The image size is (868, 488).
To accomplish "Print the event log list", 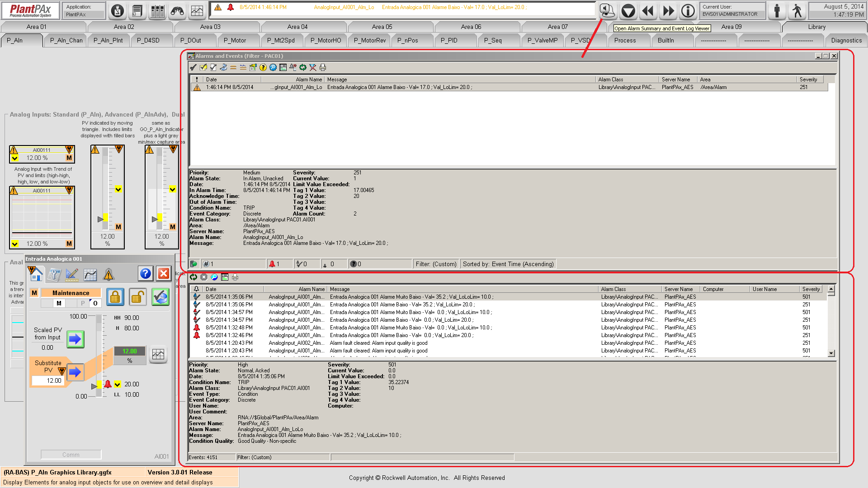I will (235, 277).
